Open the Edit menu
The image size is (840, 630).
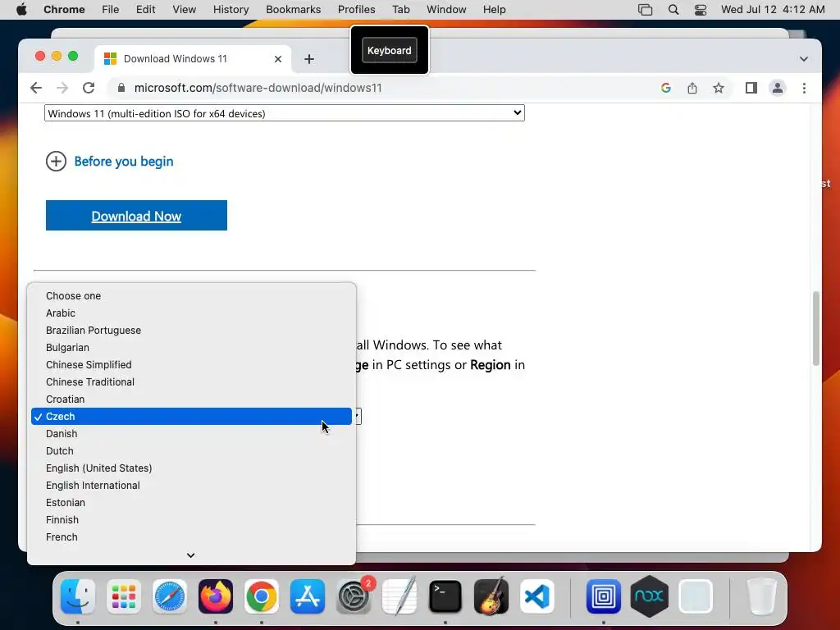[145, 10]
